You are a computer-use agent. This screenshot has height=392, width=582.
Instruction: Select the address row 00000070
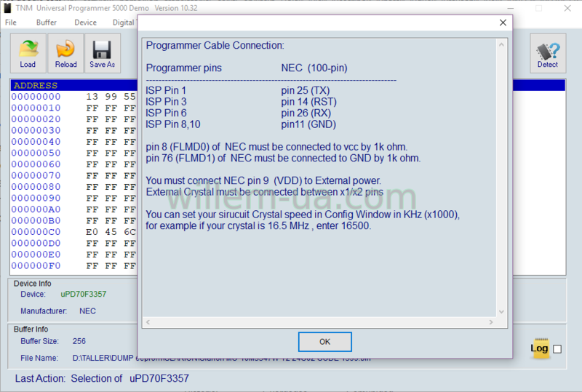(36, 175)
